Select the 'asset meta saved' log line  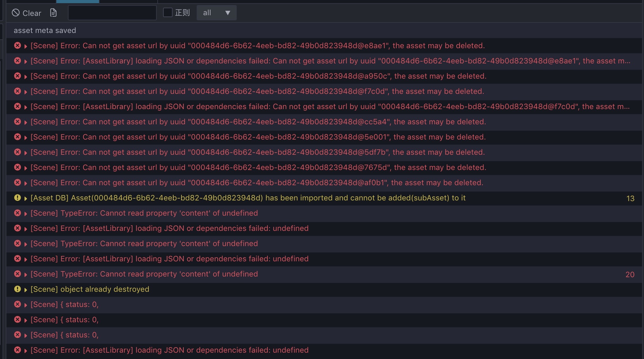click(x=45, y=30)
